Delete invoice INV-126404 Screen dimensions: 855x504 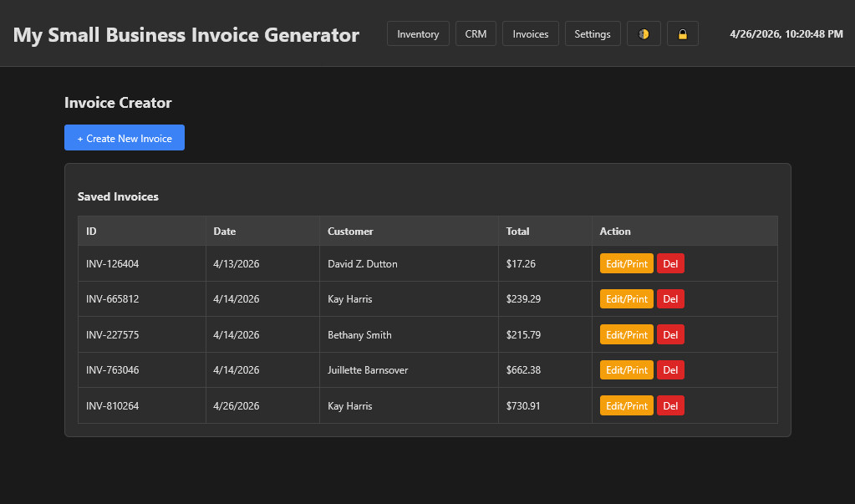point(670,263)
